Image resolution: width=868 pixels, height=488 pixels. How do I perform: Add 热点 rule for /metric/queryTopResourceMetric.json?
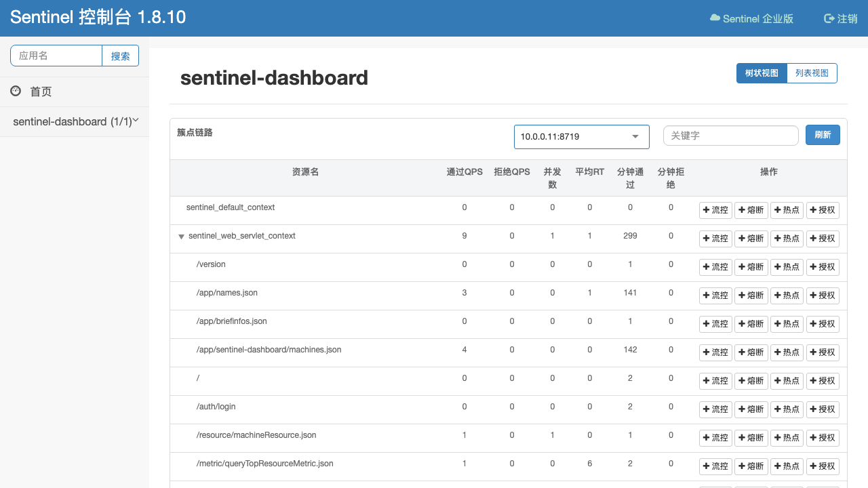point(787,466)
